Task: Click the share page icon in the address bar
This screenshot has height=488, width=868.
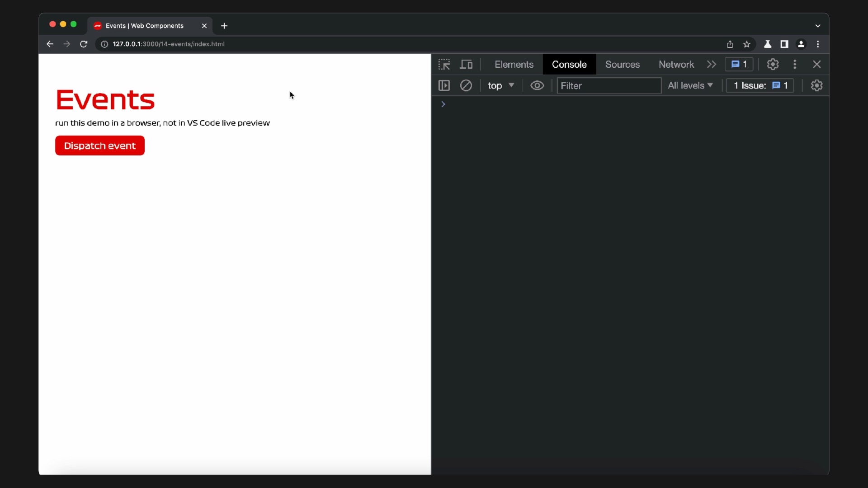Action: pyautogui.click(x=730, y=44)
